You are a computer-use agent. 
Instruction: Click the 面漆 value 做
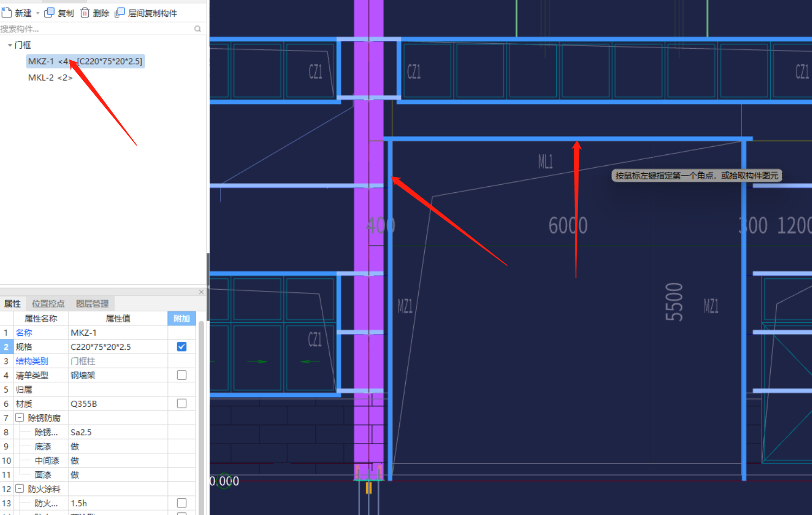[x=118, y=474]
